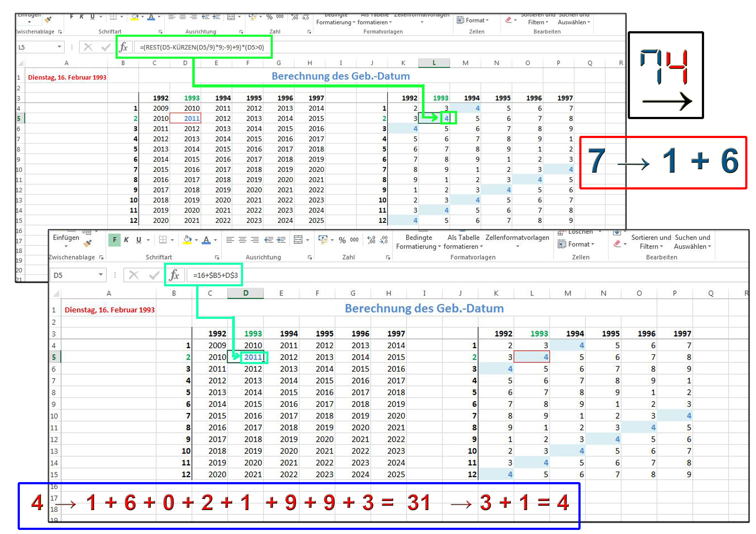Click the percent style icon in lower ribbon
This screenshot has height=534, width=756.
tap(342, 240)
